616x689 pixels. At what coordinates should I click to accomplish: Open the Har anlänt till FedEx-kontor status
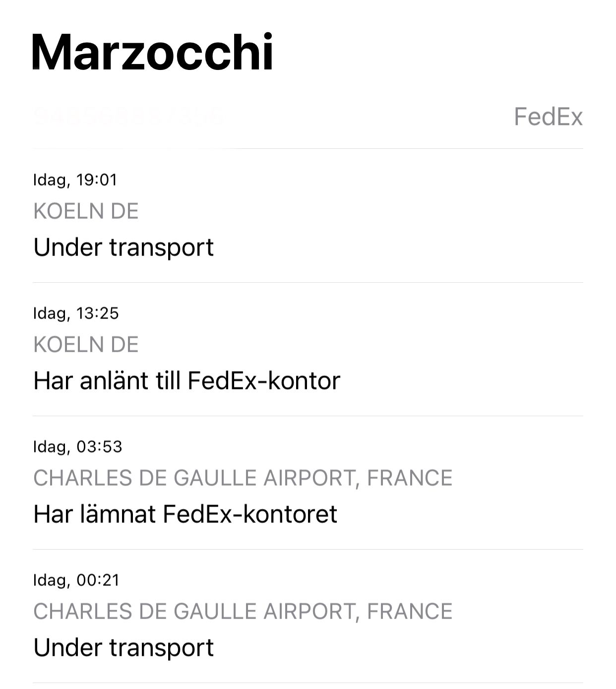186,380
